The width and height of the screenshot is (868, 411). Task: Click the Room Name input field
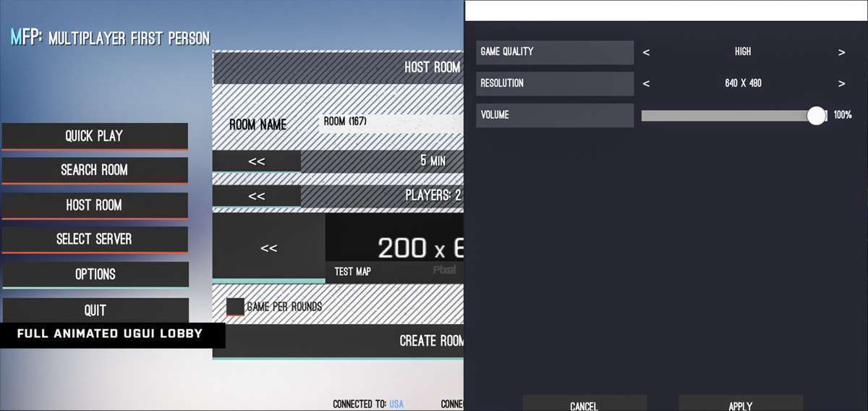[x=391, y=122]
